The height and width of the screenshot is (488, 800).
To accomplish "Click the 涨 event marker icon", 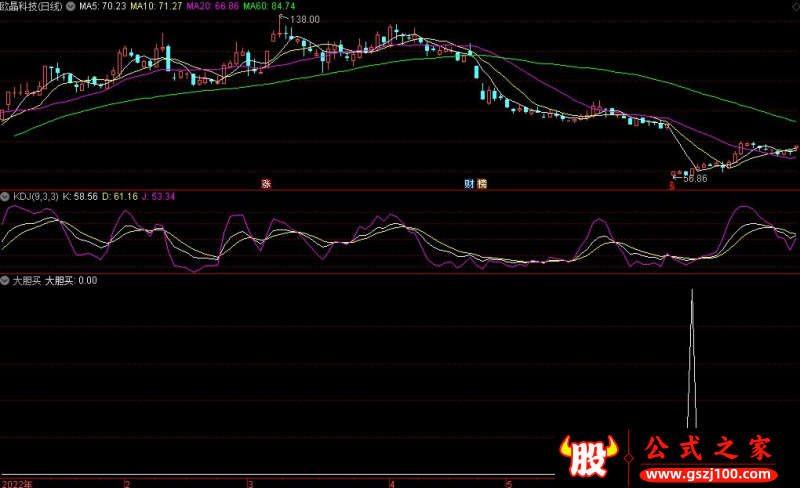I will pos(266,183).
